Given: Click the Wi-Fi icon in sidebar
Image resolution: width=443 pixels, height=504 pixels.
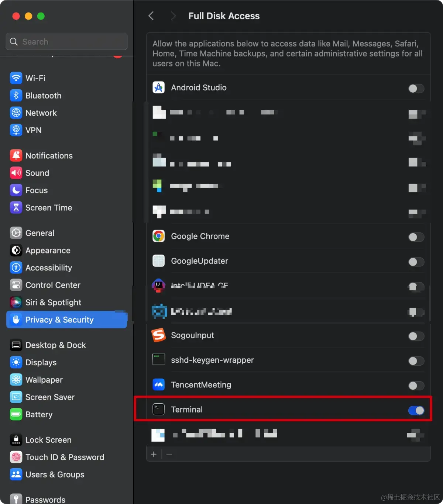Looking at the screenshot, I should (16, 78).
